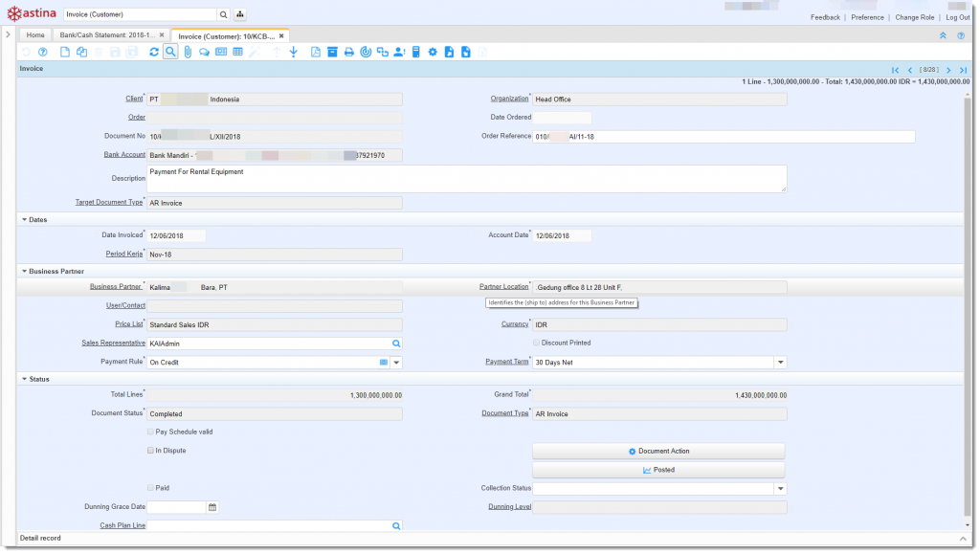Click the calendar icon beside Dunning Grace Date
Screen dimensions: 980x554
coord(212,507)
